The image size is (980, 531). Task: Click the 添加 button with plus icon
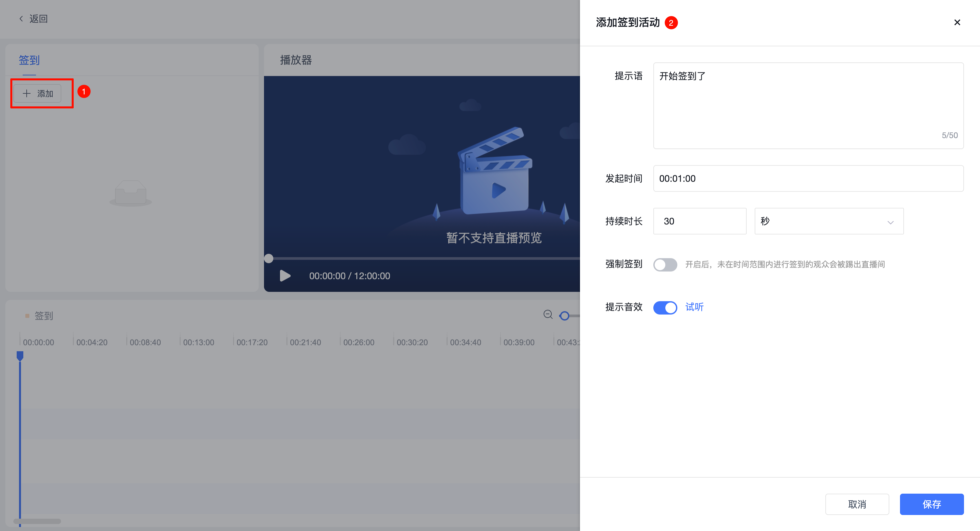tap(37, 93)
